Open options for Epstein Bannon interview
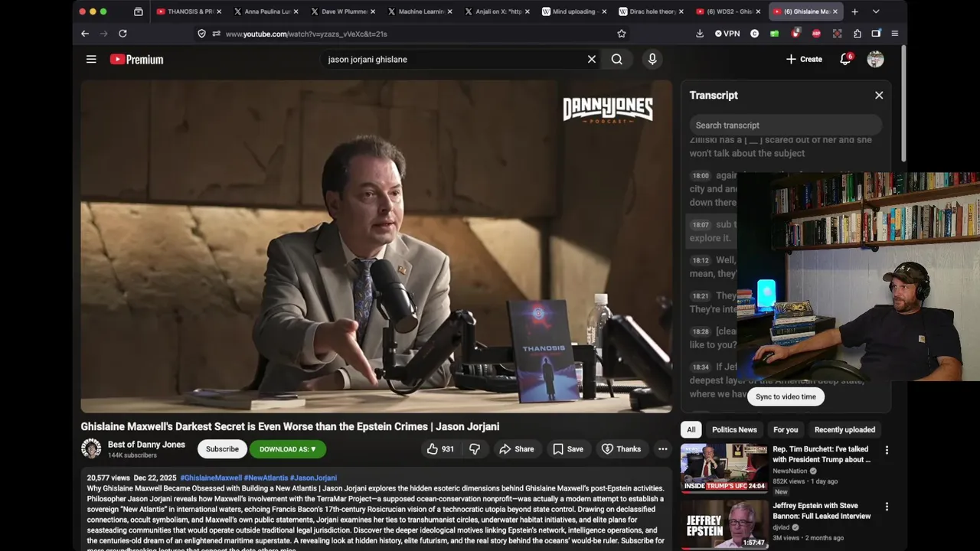980x551 pixels. [x=887, y=507]
